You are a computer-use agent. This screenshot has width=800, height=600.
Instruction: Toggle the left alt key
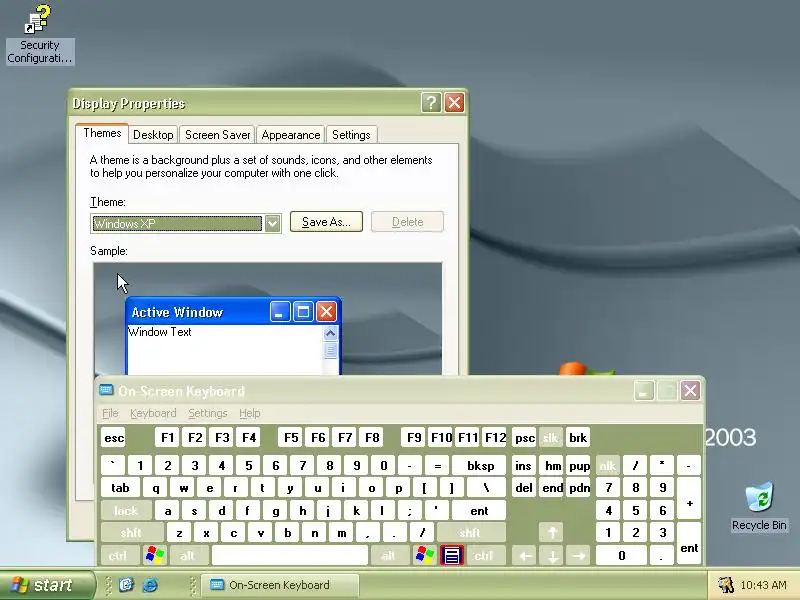point(188,555)
